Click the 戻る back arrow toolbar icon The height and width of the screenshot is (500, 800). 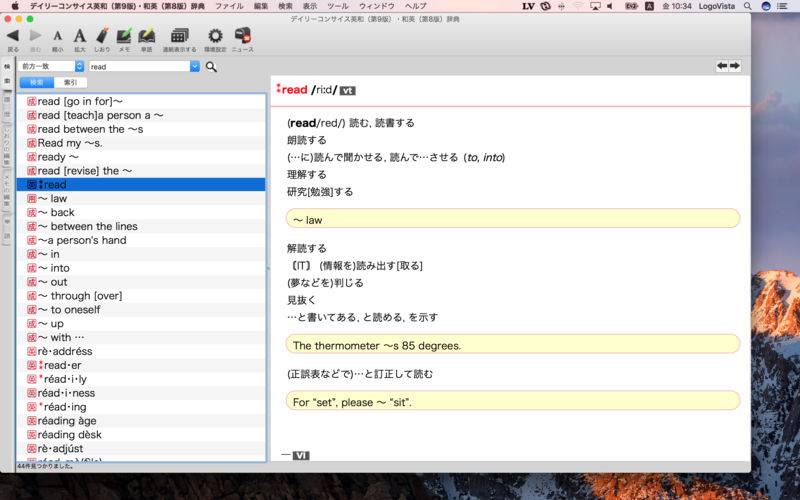[x=13, y=36]
